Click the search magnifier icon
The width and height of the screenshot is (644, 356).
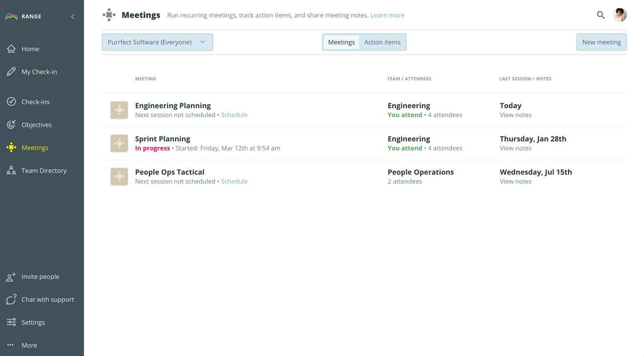601,15
